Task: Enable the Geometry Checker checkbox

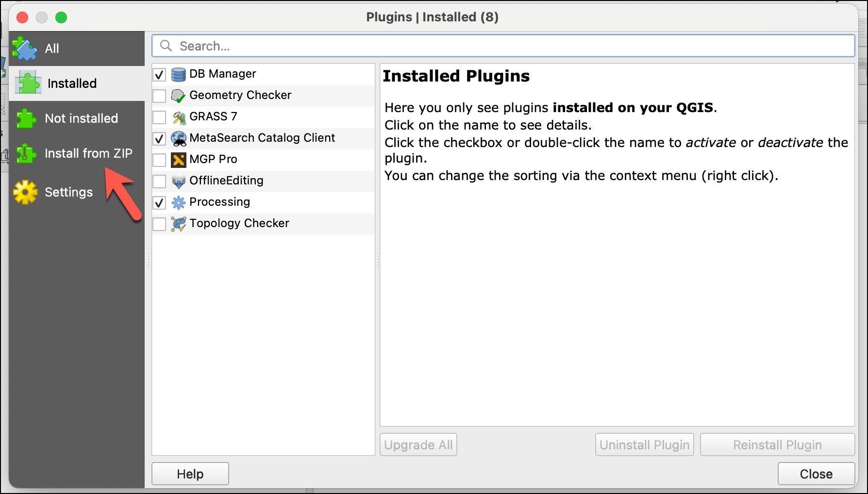Action: [x=159, y=96]
